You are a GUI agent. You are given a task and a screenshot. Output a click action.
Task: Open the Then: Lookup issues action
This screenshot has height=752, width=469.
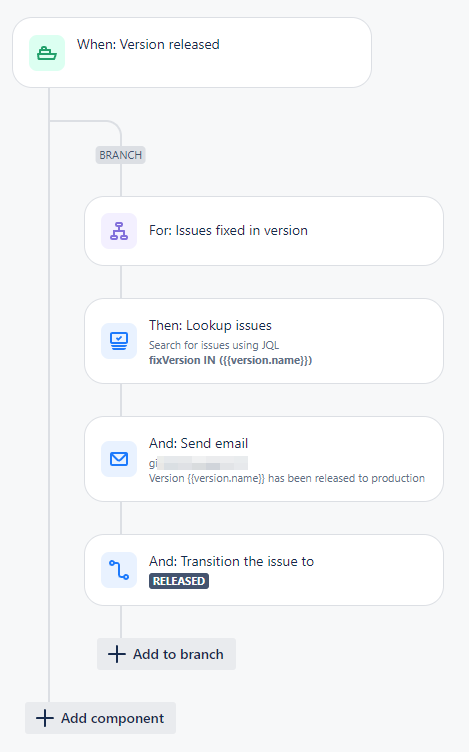point(264,341)
